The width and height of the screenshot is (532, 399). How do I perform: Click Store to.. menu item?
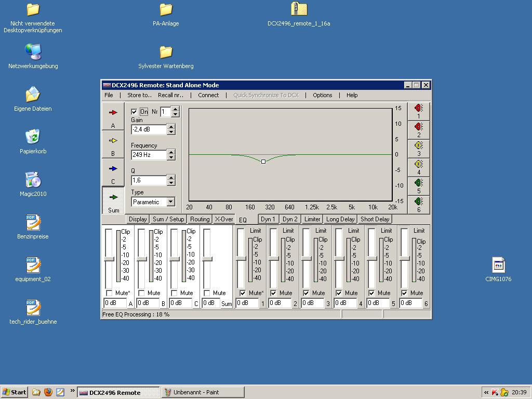pos(139,95)
